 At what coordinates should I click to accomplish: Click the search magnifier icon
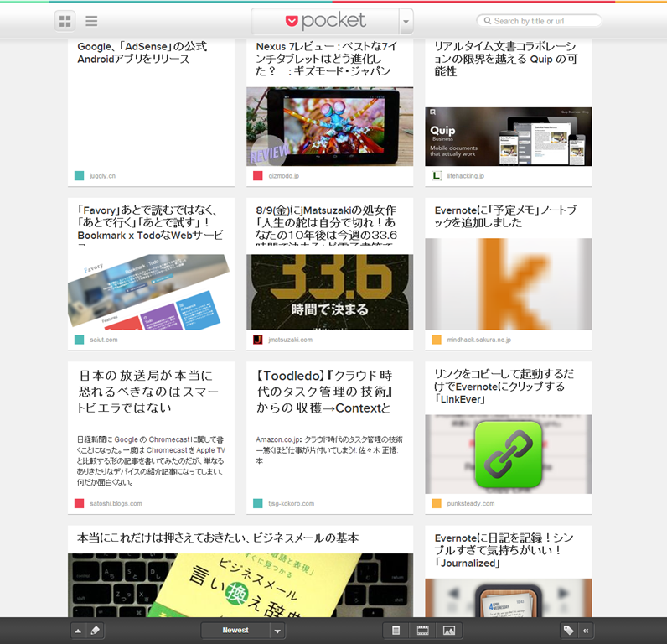488,21
